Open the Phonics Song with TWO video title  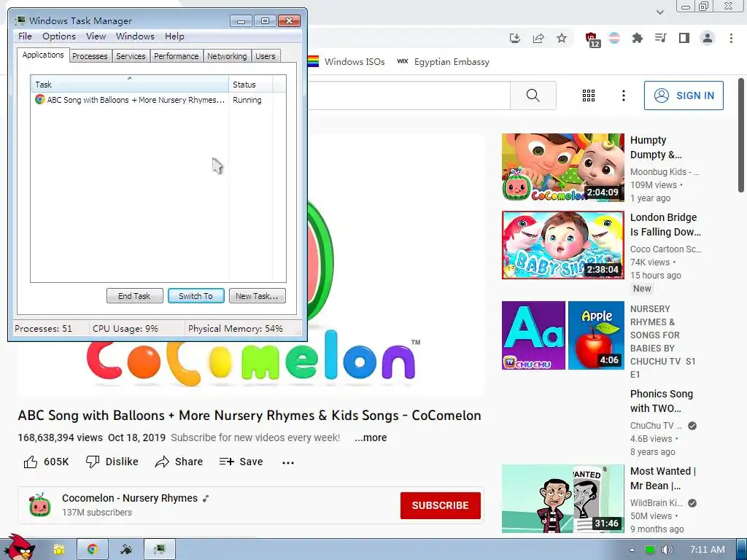[661, 401]
